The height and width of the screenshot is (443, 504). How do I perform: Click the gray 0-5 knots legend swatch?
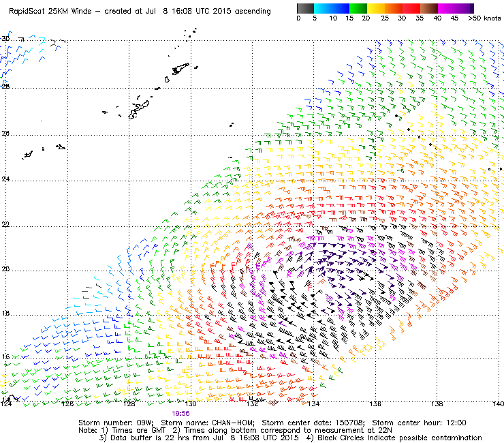305,8
